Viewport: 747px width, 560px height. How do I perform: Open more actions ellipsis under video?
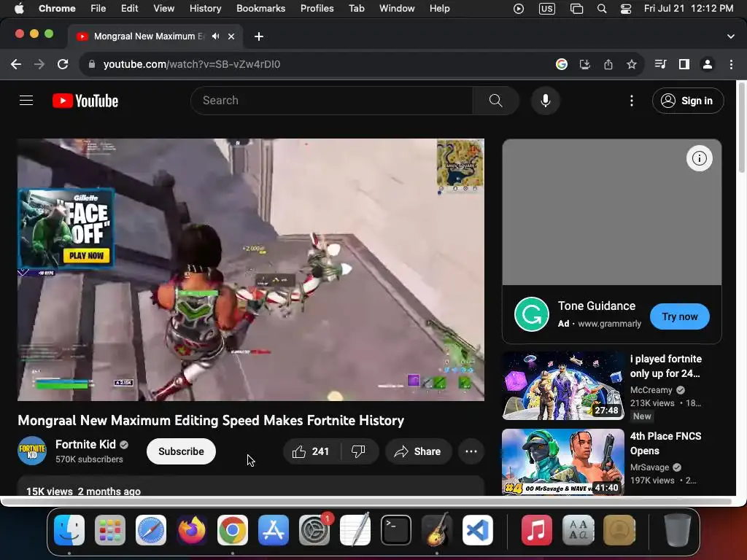(471, 451)
